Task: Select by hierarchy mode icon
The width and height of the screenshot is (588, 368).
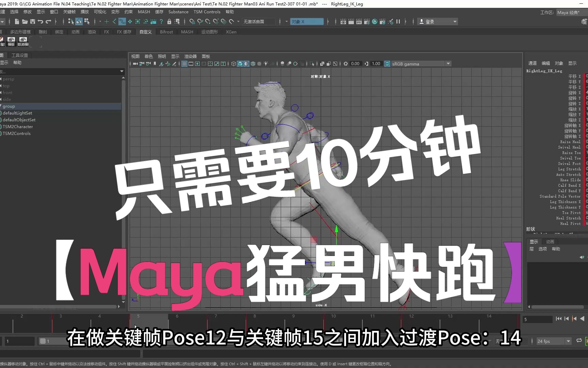Action: tap(71, 21)
